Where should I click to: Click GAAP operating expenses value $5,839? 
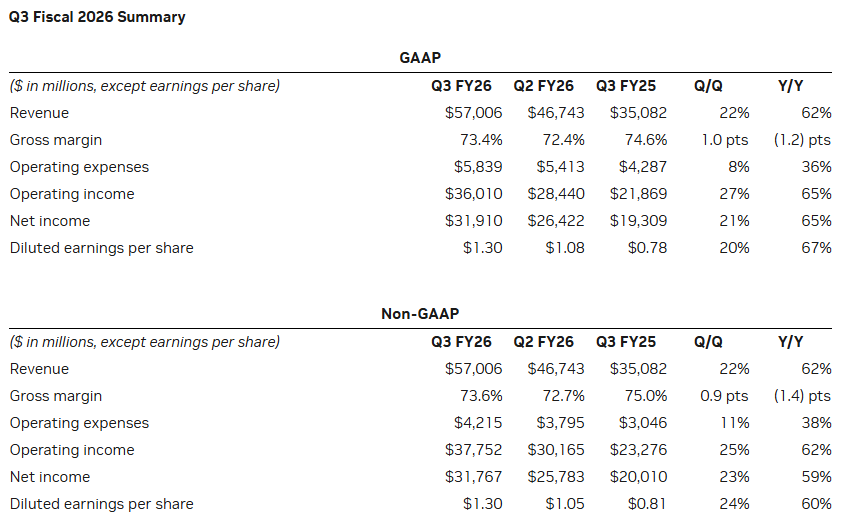[479, 167]
